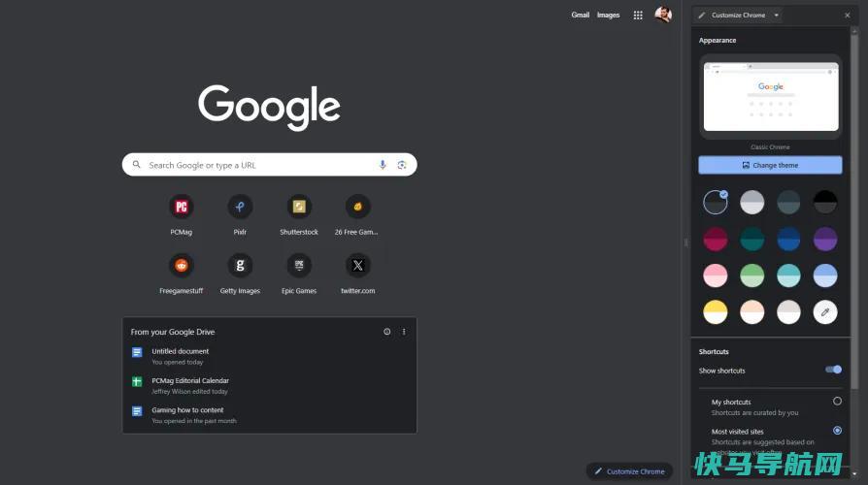The width and height of the screenshot is (868, 485).
Task: Select the light beige color swatch
Action: [788, 312]
